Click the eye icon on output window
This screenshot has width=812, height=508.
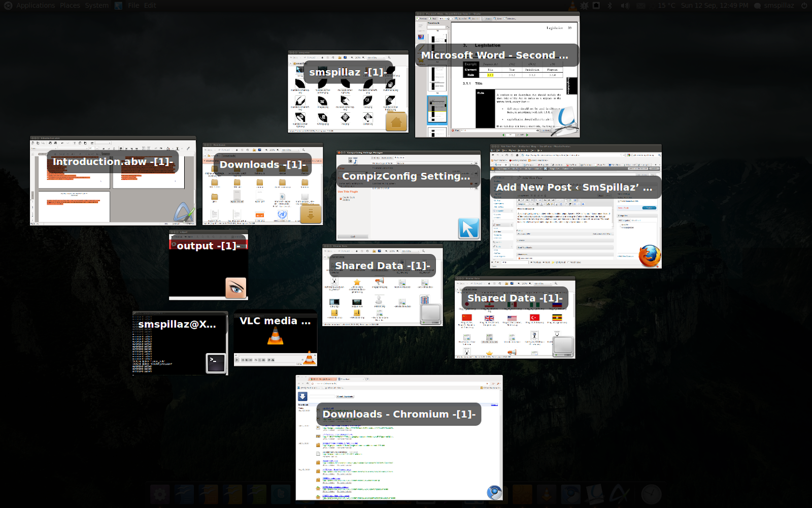coord(236,288)
